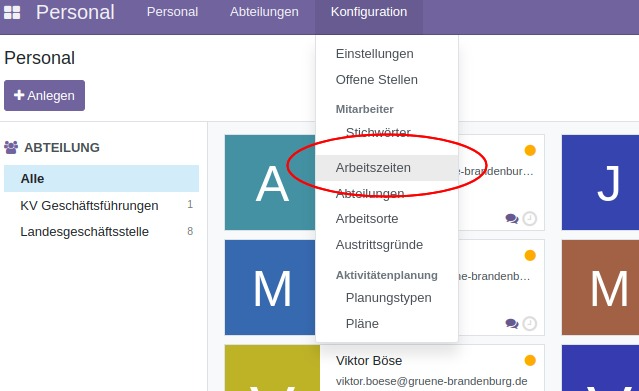This screenshot has width=639, height=391.
Task: Open the Konfiguration top menu
Action: pyautogui.click(x=369, y=12)
